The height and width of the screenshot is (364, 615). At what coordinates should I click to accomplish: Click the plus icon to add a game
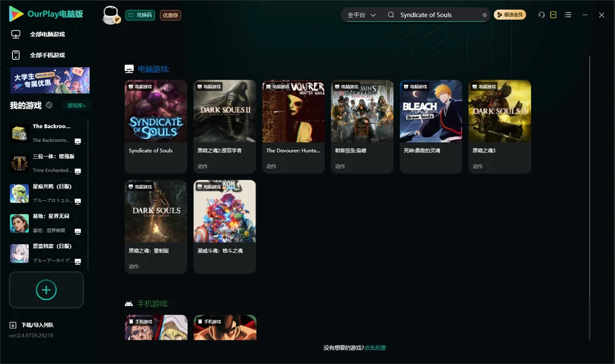(x=46, y=290)
